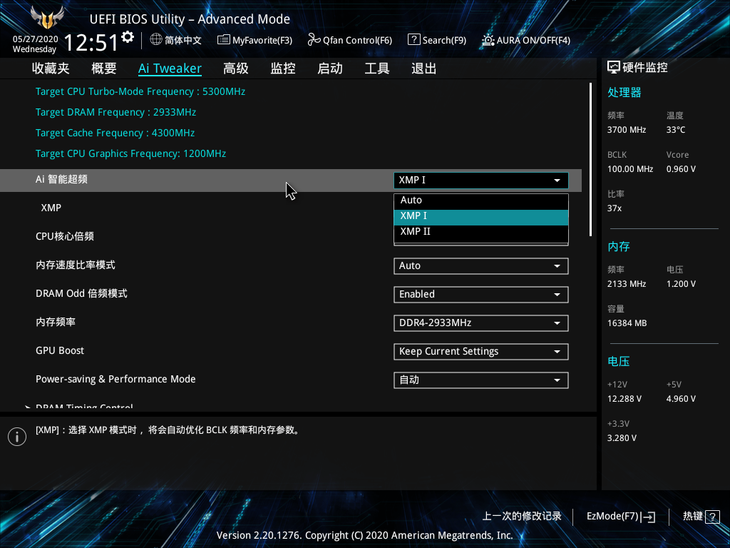Click the Search(F9) question mark icon
Viewport: 730px width, 548px height.
(413, 40)
